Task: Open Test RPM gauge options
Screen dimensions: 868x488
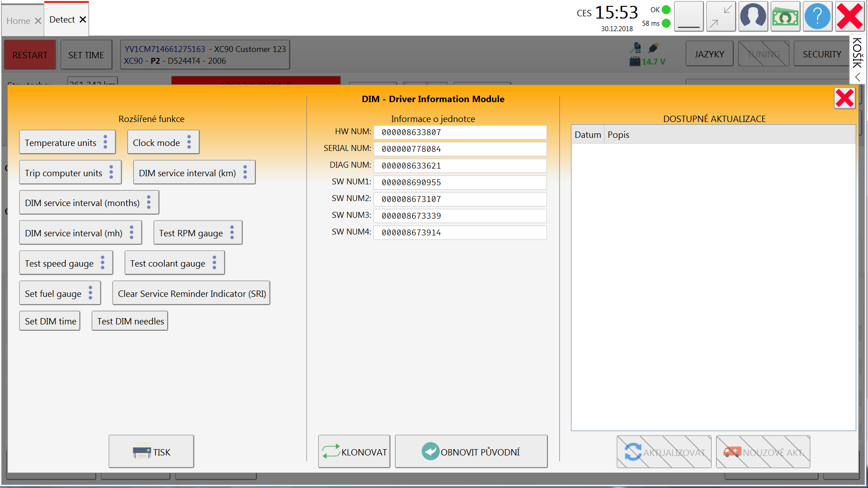Action: (232, 233)
